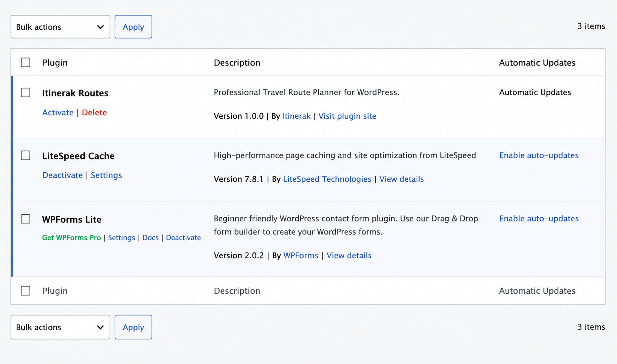Screen dimensions: 617x364
Task: Click the top '3 items' count
Action: click(591, 26)
